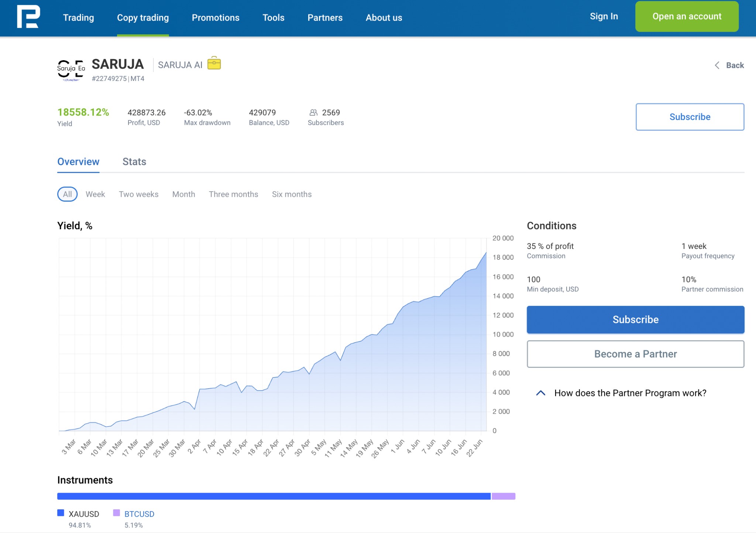Click the Saruja Ea profile avatar
This screenshot has width=756, height=533.
click(71, 70)
